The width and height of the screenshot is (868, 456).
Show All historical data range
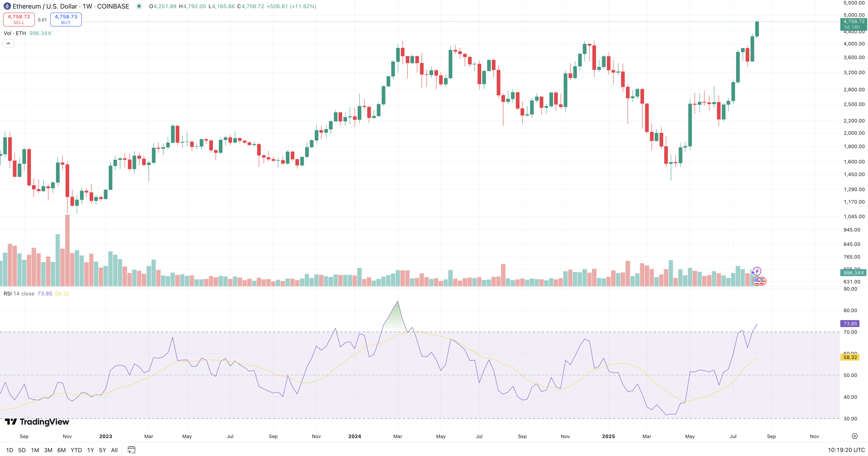pos(114,450)
